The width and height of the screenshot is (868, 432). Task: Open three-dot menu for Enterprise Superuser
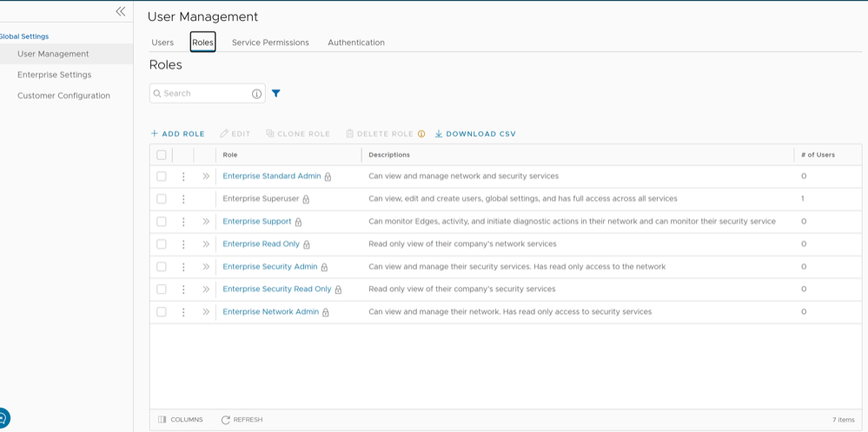click(183, 199)
